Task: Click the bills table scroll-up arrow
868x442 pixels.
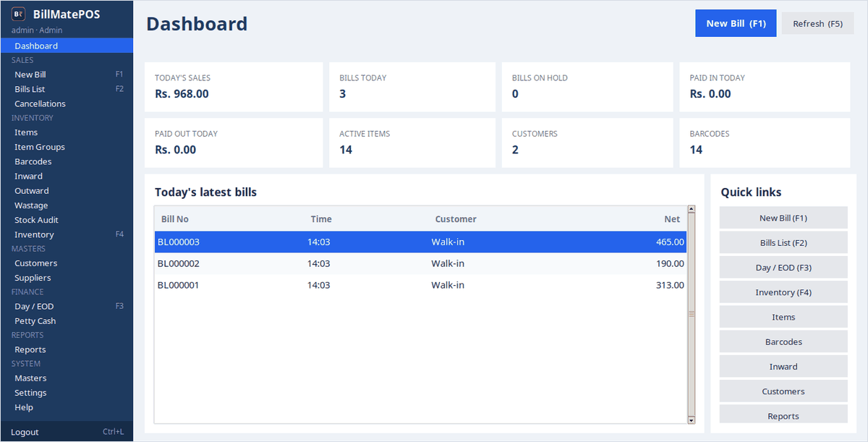Action: click(x=691, y=210)
